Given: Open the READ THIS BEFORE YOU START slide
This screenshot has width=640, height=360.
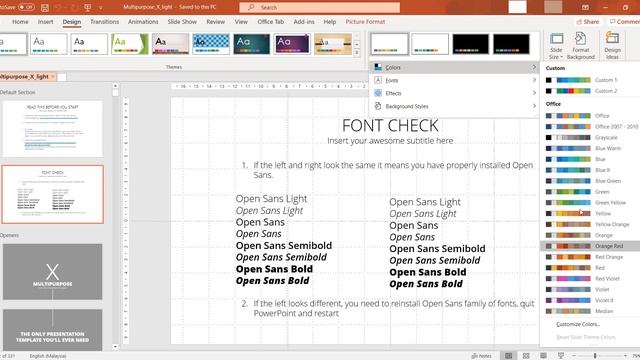Looking at the screenshot, I should [x=53, y=129].
